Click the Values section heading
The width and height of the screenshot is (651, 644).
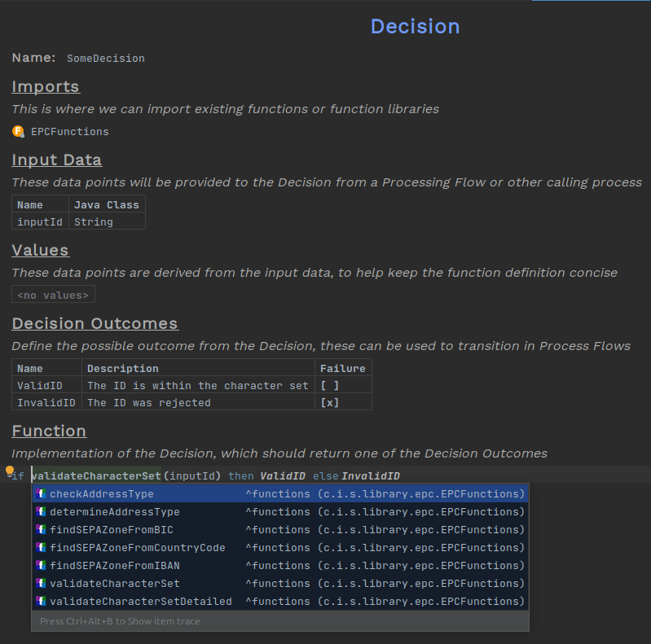click(41, 250)
